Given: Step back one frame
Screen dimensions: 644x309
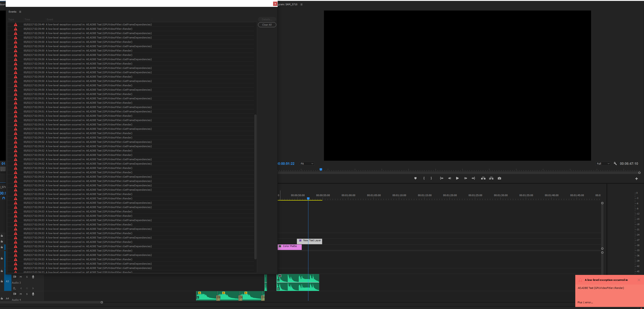Looking at the screenshot, I should (x=449, y=178).
